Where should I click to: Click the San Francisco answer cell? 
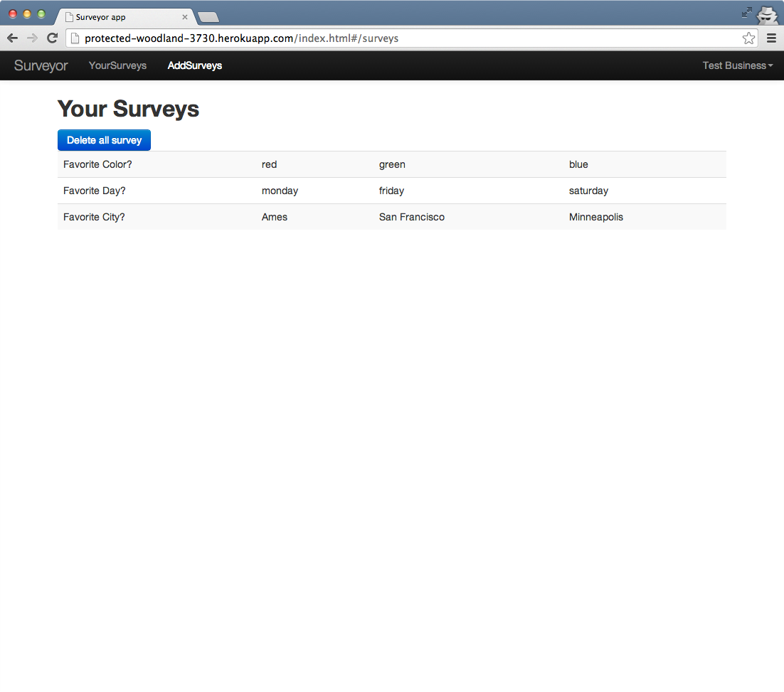click(x=469, y=217)
